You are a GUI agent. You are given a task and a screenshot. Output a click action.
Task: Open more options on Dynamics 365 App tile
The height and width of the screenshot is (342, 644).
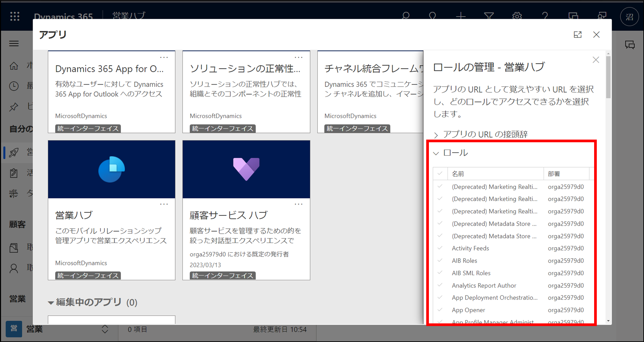point(164,57)
